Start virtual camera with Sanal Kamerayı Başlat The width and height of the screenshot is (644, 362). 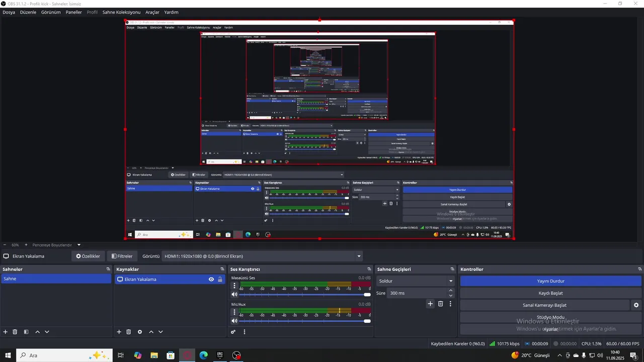point(544,305)
